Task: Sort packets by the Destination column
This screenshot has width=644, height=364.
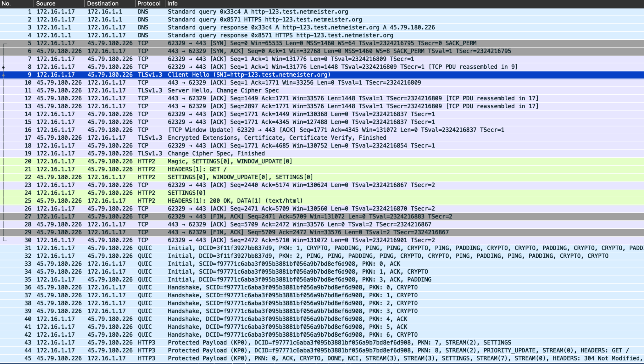Action: tap(103, 3)
